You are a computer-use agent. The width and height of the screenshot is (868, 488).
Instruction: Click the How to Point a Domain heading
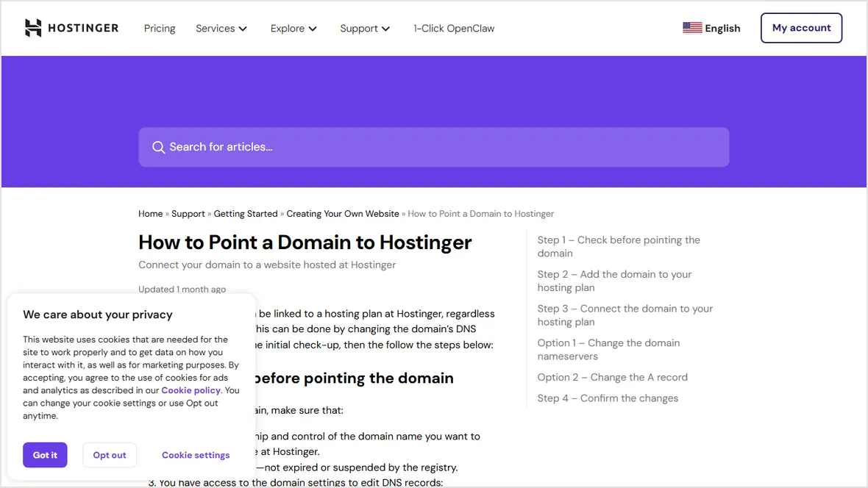pos(305,243)
